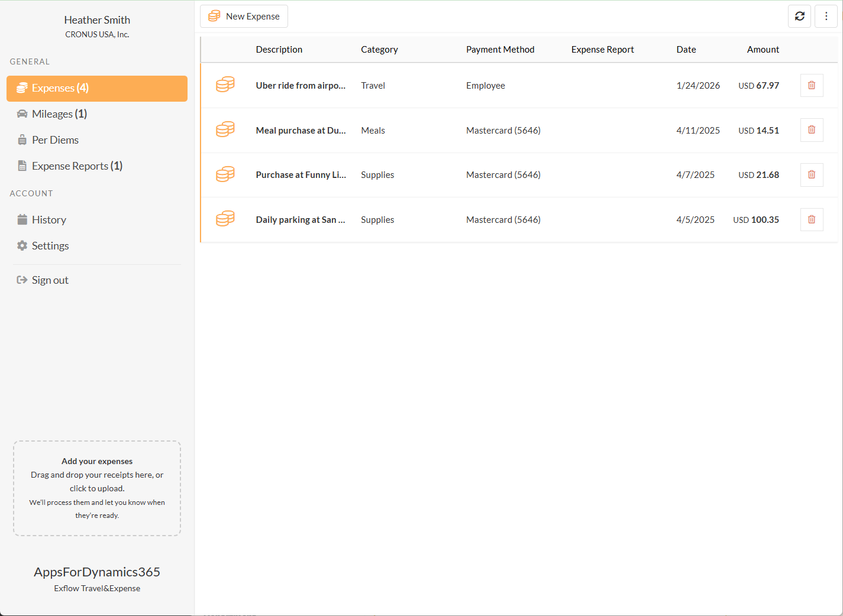Open the Mileages section
The height and width of the screenshot is (616, 843).
[x=59, y=114]
